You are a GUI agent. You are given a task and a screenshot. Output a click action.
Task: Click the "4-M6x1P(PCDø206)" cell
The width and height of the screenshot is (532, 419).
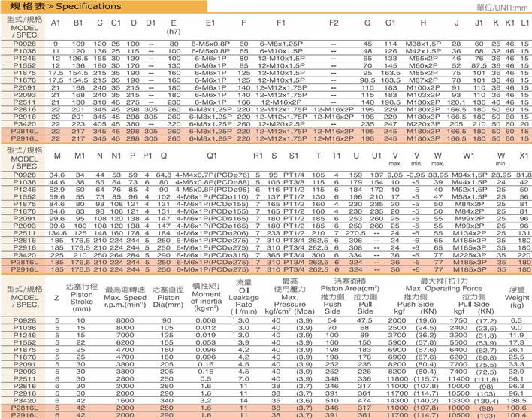coord(212,233)
